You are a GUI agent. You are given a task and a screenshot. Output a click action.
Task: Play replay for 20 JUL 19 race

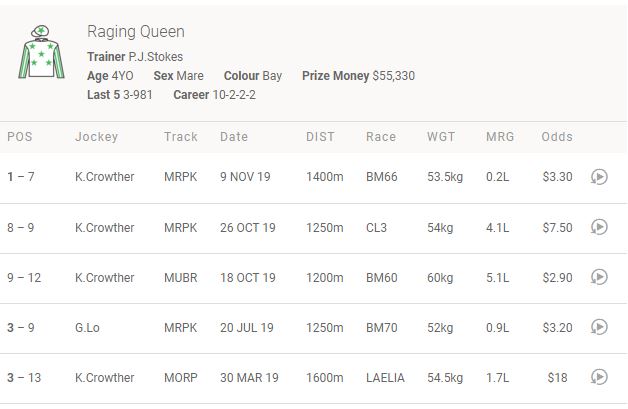click(x=599, y=327)
